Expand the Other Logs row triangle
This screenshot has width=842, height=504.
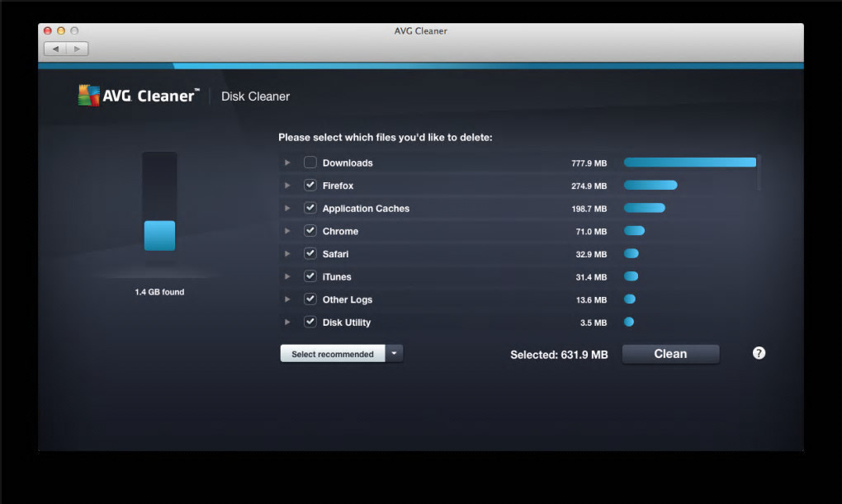tap(287, 299)
